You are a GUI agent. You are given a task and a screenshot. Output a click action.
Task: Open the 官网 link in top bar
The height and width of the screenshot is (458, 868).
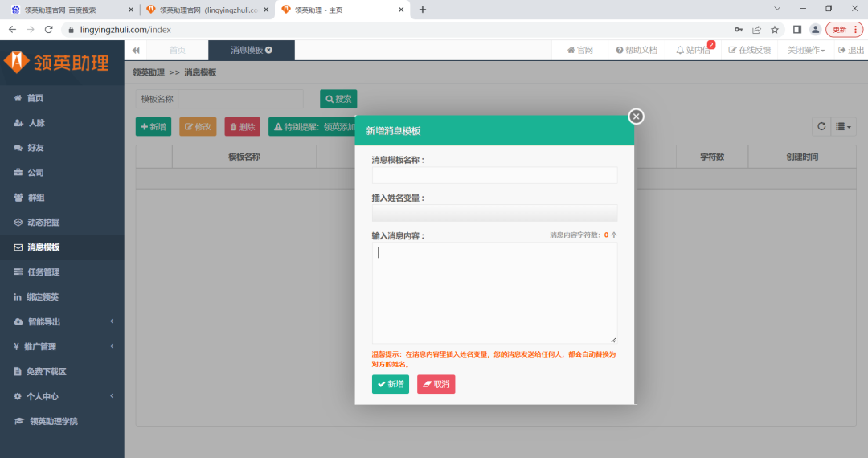coord(580,51)
